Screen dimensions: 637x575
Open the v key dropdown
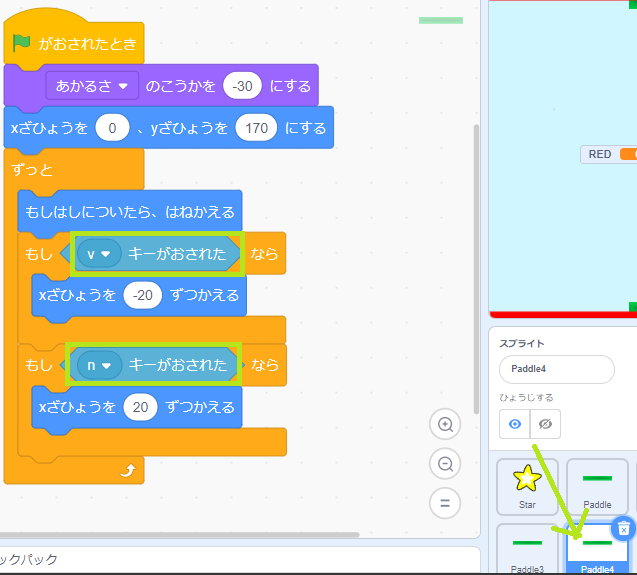coord(99,254)
